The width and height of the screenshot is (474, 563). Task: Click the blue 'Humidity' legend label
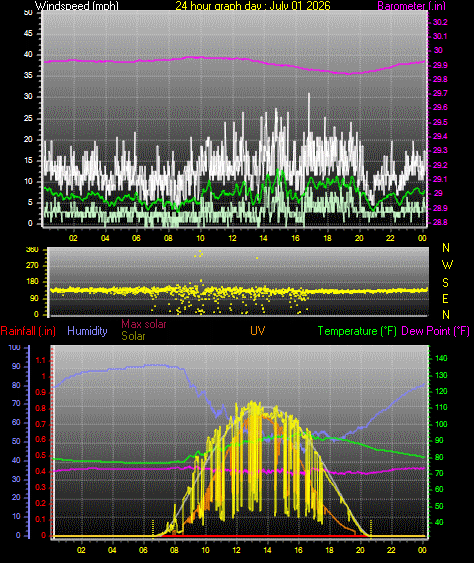[x=87, y=331]
